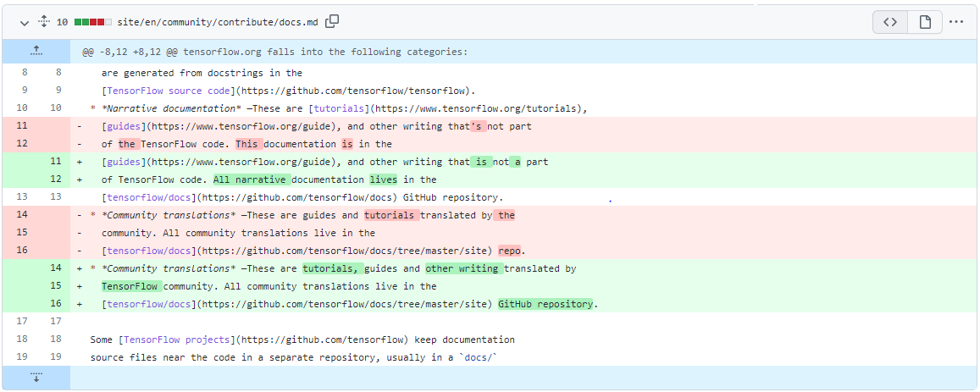Click the 'TensorFlow source code' link text
The height and width of the screenshot is (392, 980).
(169, 91)
